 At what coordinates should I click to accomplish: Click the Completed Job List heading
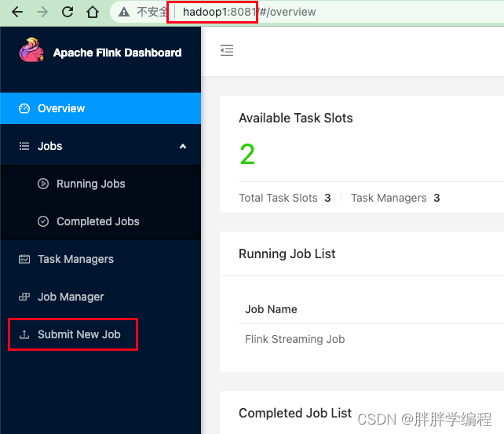pyautogui.click(x=295, y=413)
